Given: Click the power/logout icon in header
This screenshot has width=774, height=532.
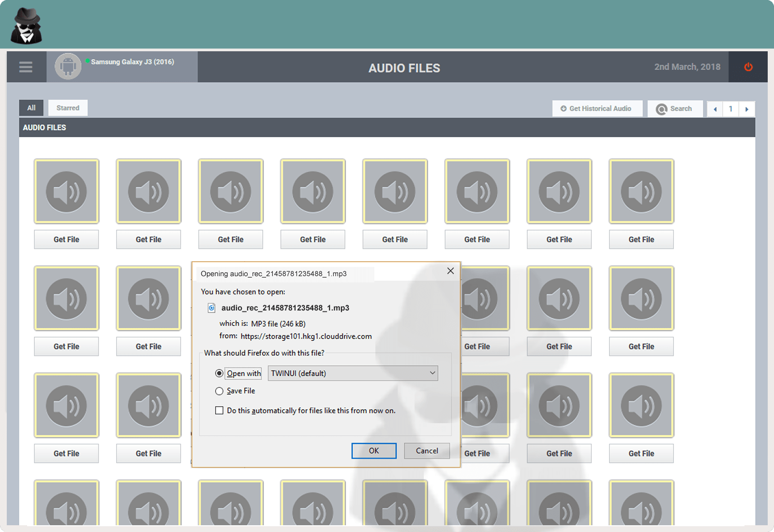Looking at the screenshot, I should [747, 67].
